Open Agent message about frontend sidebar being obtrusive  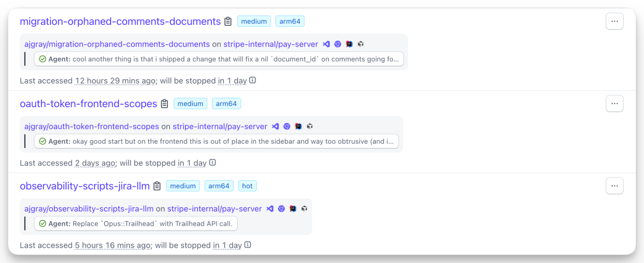tap(216, 141)
